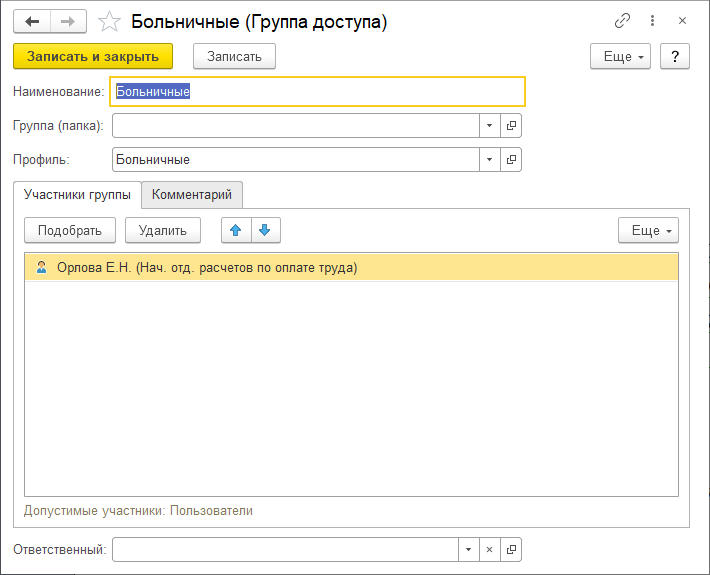Expand the Ответственный dropdown list
This screenshot has height=575, width=710.
coord(469,549)
